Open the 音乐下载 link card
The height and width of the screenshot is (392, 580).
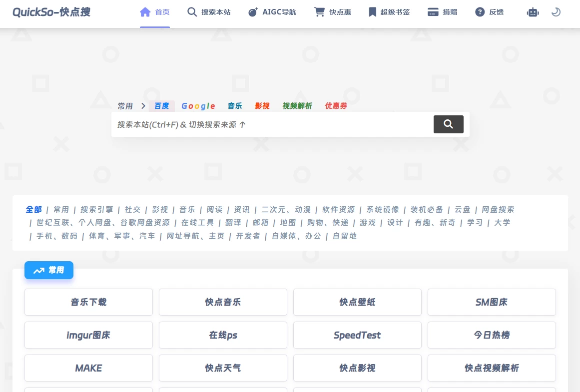88,302
